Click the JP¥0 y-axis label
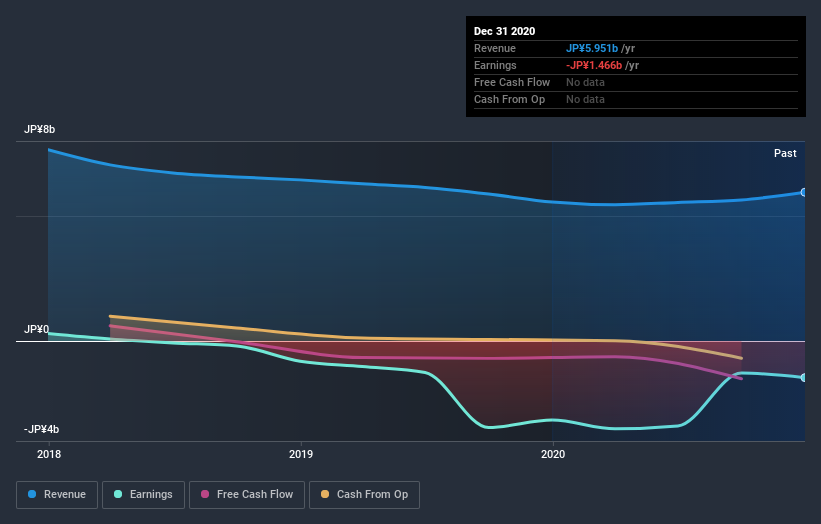Image resolution: width=821 pixels, height=524 pixels. pos(36,329)
